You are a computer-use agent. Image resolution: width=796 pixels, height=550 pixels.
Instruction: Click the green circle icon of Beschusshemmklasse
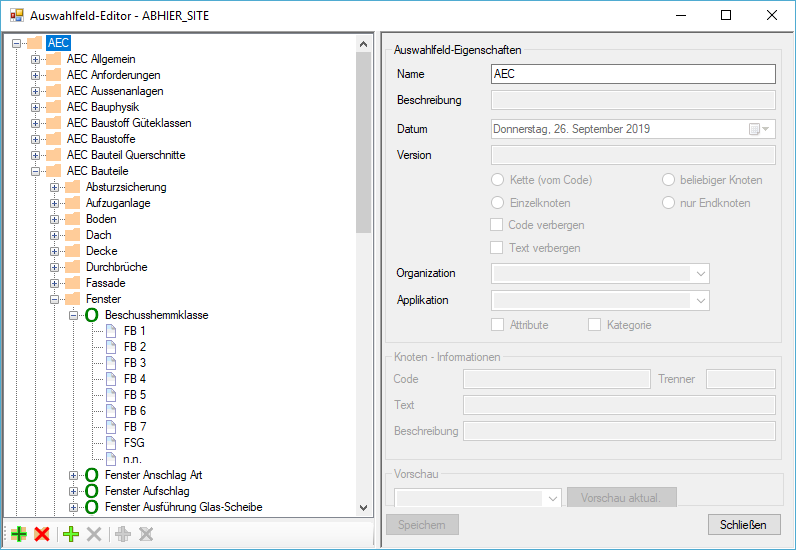click(92, 315)
